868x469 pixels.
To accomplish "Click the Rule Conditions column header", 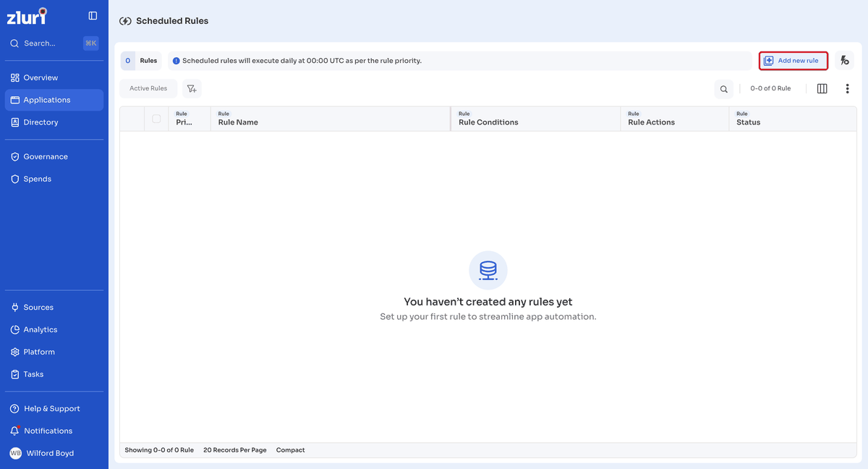I will click(x=536, y=119).
